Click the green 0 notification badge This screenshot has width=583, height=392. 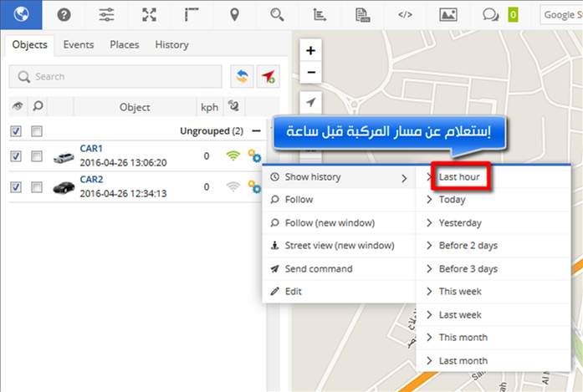click(x=513, y=15)
